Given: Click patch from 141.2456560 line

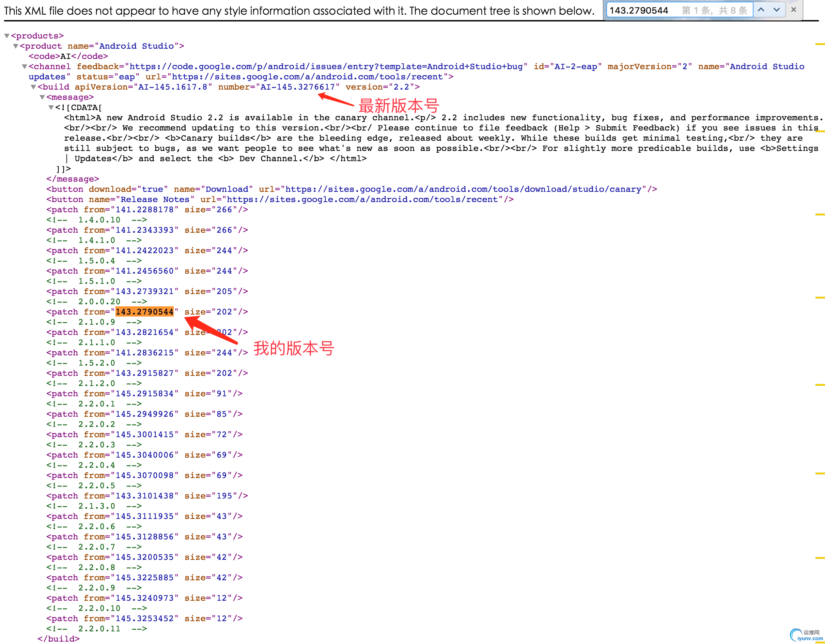Looking at the screenshot, I should (147, 271).
